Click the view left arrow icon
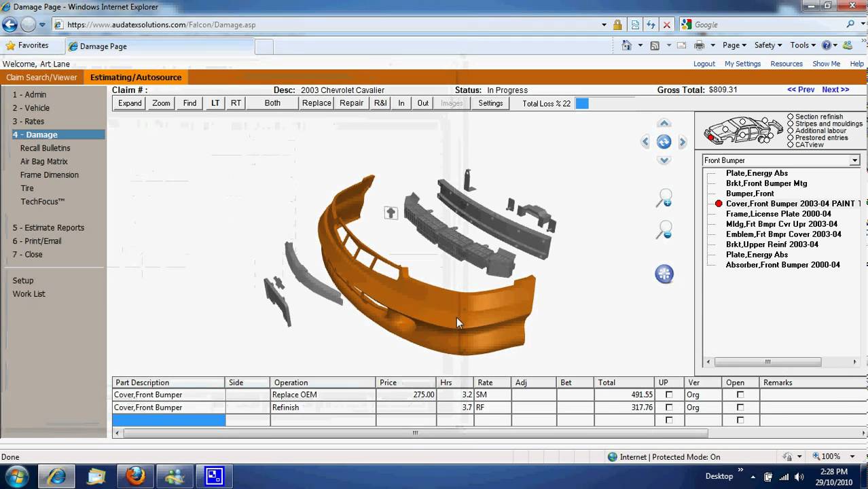This screenshot has height=489, width=868. pos(645,141)
